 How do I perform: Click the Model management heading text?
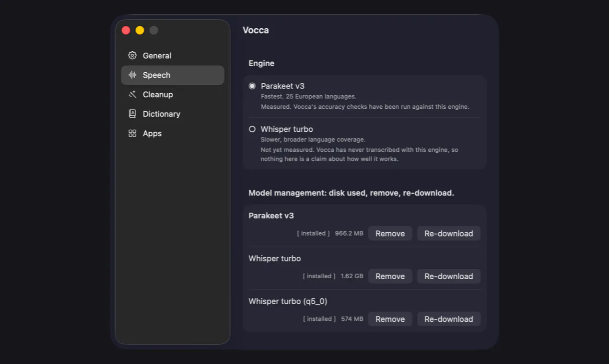click(351, 193)
